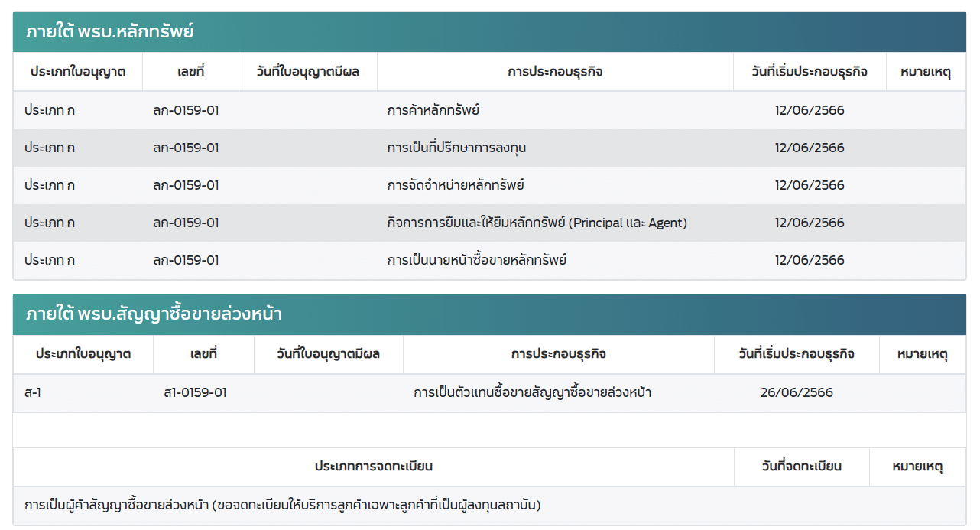Click เลขที่ header in the derivatives table
980x530 pixels.
click(203, 354)
